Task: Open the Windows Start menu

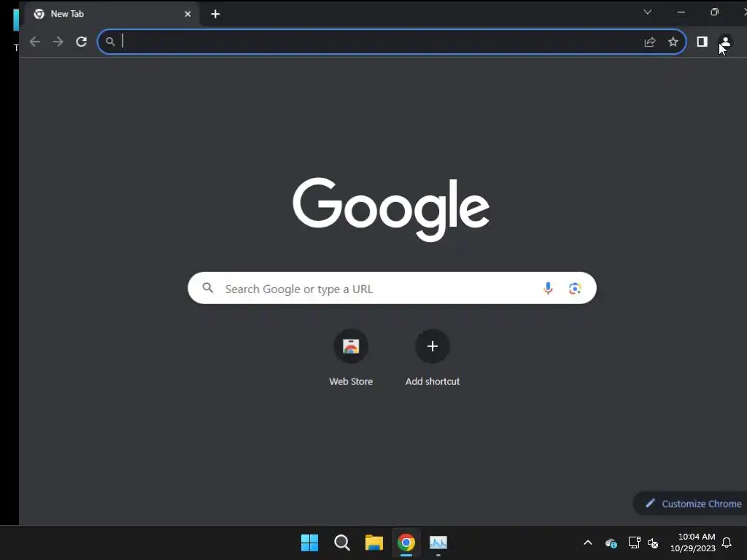Action: click(309, 542)
